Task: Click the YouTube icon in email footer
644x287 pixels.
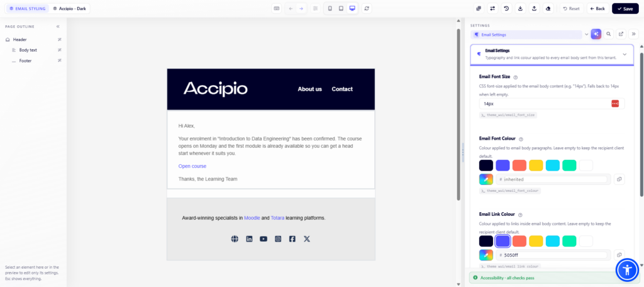Action: 264,239
